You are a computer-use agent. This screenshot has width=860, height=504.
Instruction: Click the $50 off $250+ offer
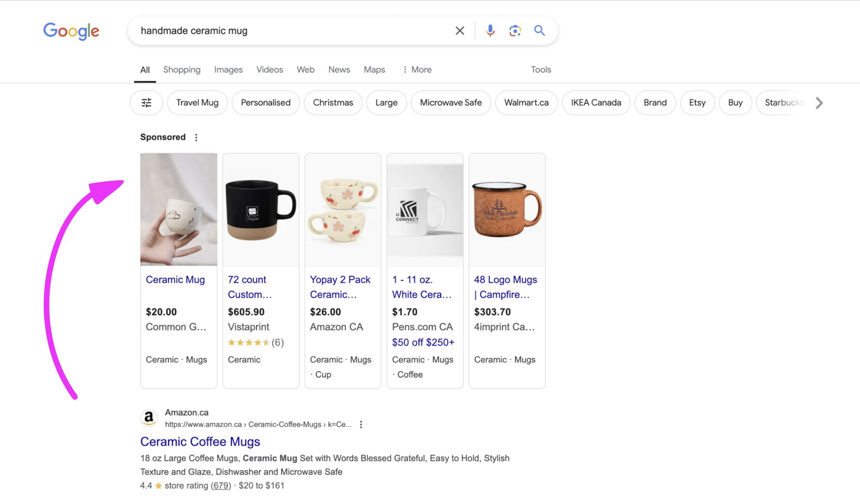[423, 342]
